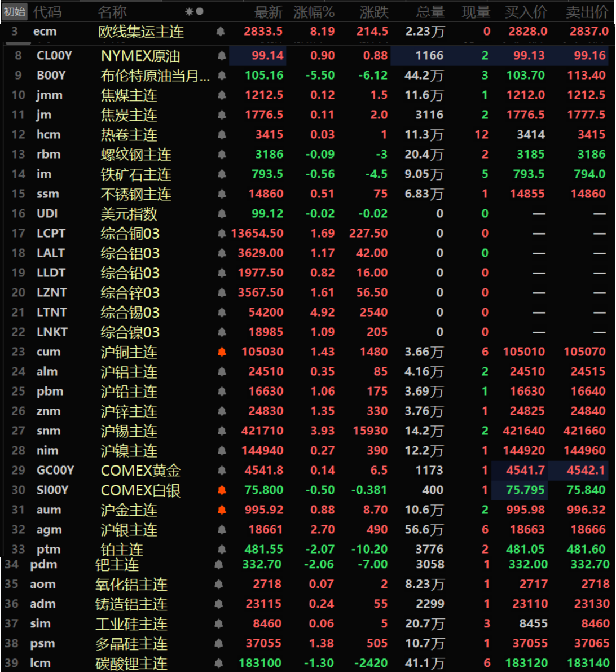
Task: Click the alert bell for 工业硅主连
Action: click(x=219, y=623)
